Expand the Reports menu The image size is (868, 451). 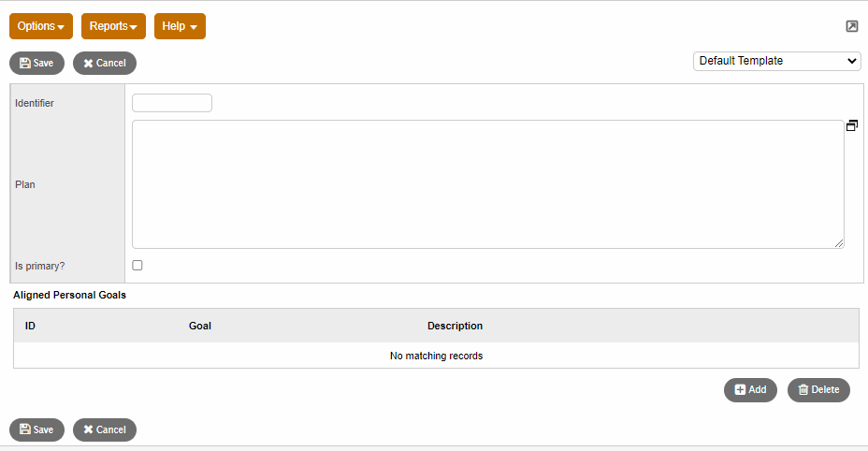click(113, 26)
